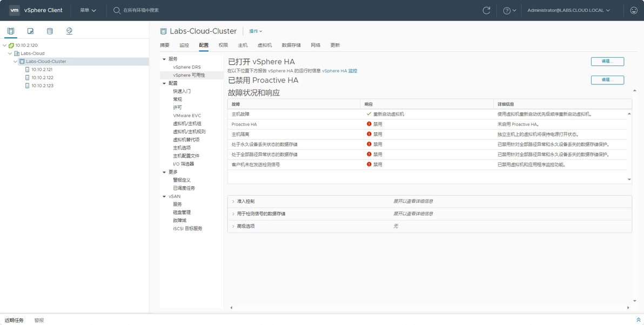Click horizontal scrollbar right arrow

pyautogui.click(x=628, y=307)
